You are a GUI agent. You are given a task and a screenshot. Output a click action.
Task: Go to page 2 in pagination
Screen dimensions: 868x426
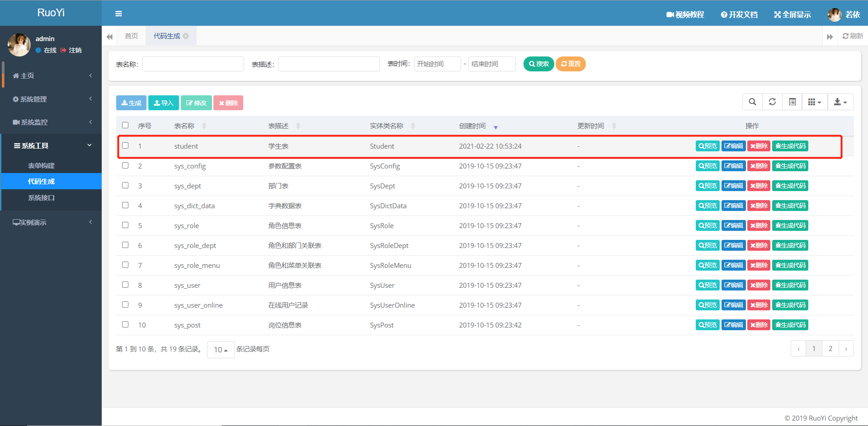tap(830, 348)
